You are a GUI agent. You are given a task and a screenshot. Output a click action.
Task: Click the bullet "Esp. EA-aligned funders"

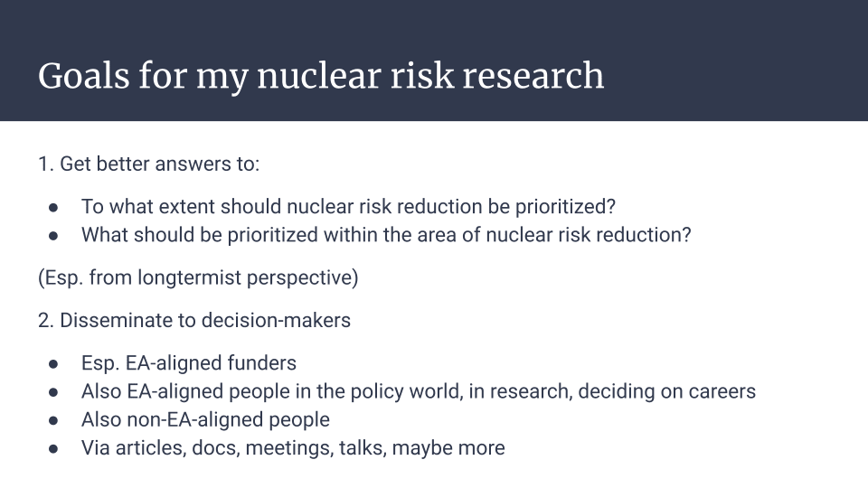pos(189,363)
